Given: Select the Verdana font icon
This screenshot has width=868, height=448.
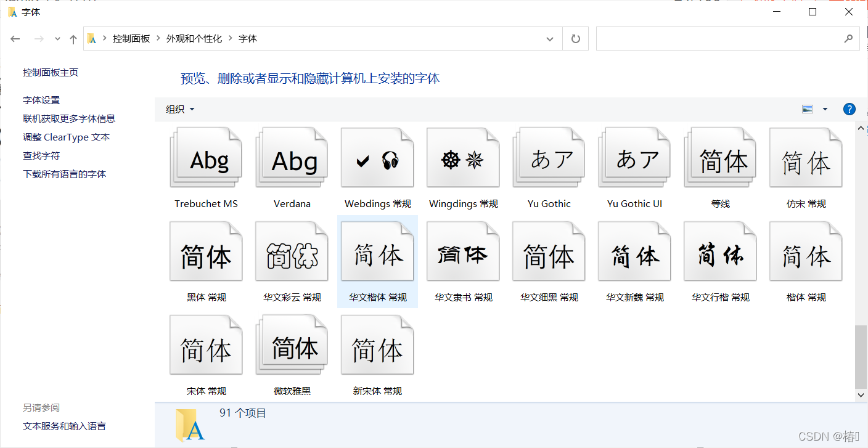Looking at the screenshot, I should pyautogui.click(x=292, y=158).
